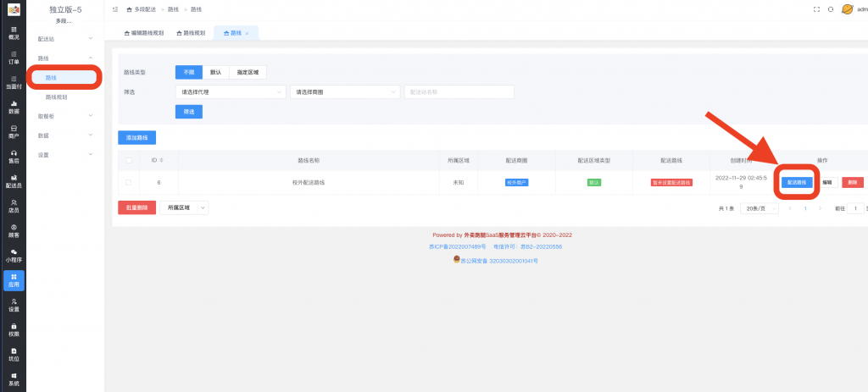Viewport: 868px width, 392px height.
Task: Click the refresh icon in header
Action: tap(831, 9)
